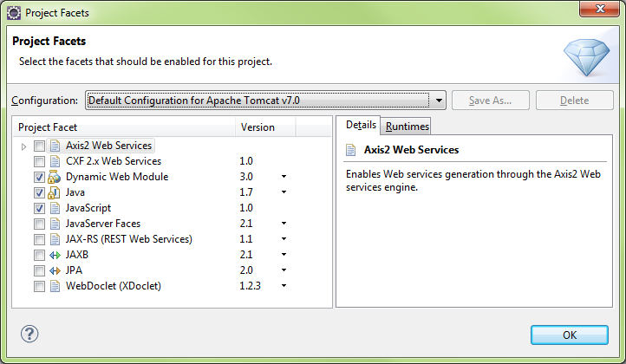
Task: Click the JPA arrow icon
Action: pyautogui.click(x=55, y=270)
